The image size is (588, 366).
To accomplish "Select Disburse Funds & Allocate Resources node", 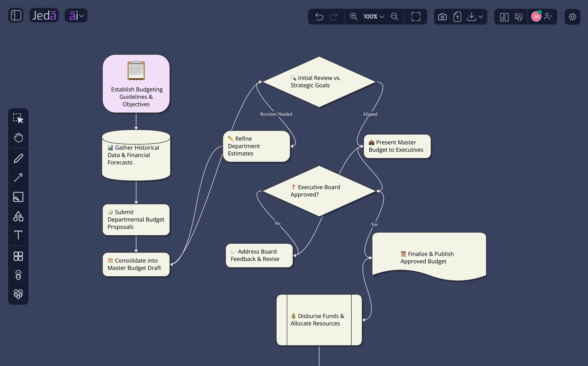I will 319,320.
